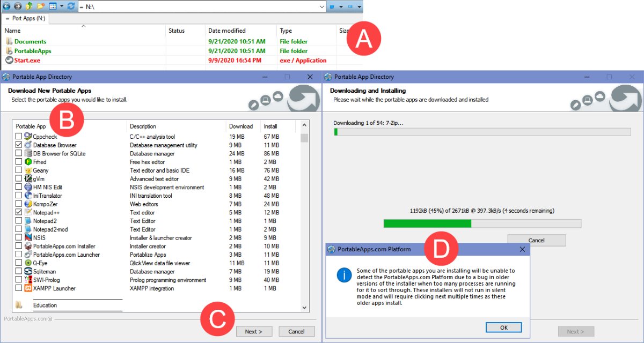Click the IniTranslator app icon
The height and width of the screenshot is (343, 644).
coord(28,196)
